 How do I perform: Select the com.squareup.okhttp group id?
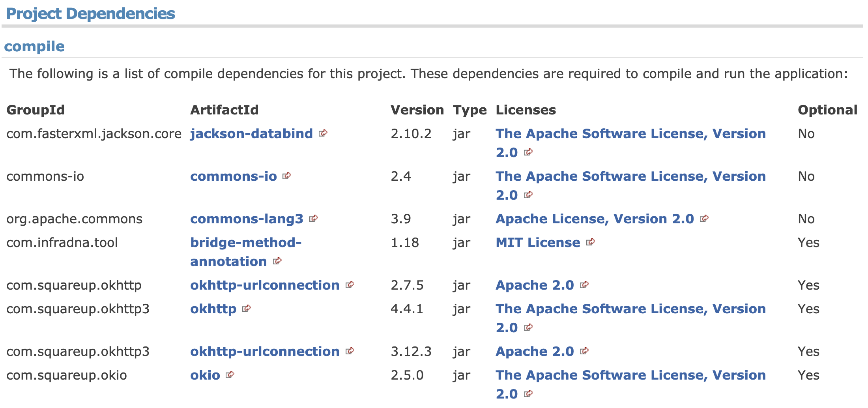pyautogui.click(x=74, y=285)
